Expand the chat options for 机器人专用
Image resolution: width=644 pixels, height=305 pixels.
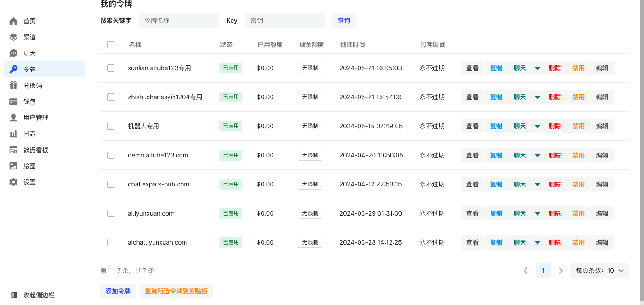pos(537,126)
